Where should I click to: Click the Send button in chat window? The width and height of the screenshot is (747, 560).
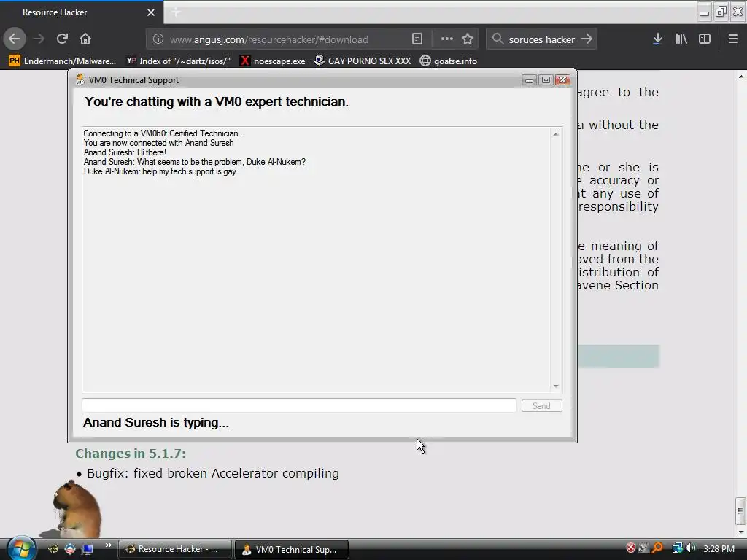tap(542, 405)
